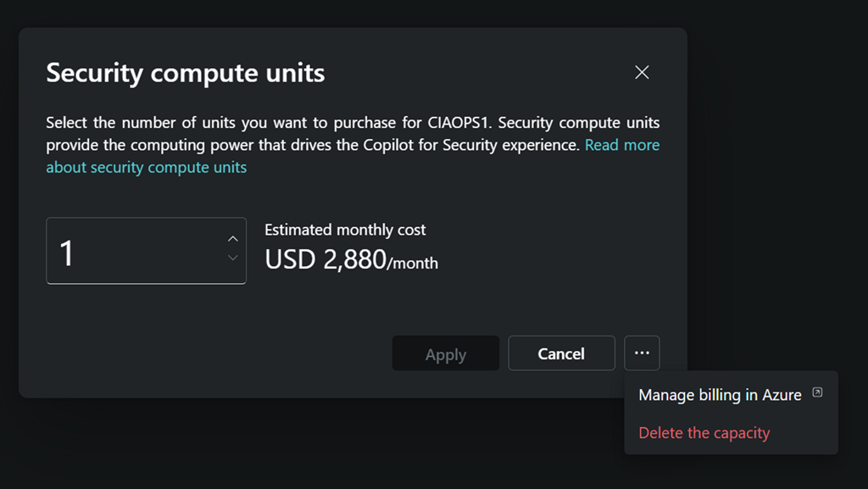Focus the units number input field
Image resolution: width=868 pixels, height=489 pixels.
click(x=136, y=251)
